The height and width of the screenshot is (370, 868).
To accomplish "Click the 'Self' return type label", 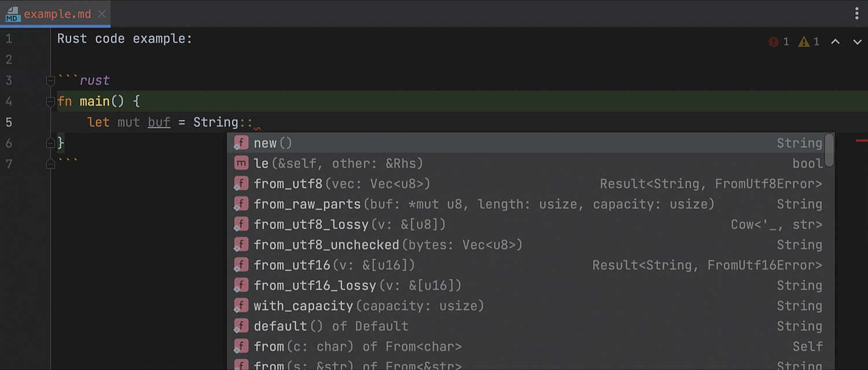I will [x=808, y=346].
